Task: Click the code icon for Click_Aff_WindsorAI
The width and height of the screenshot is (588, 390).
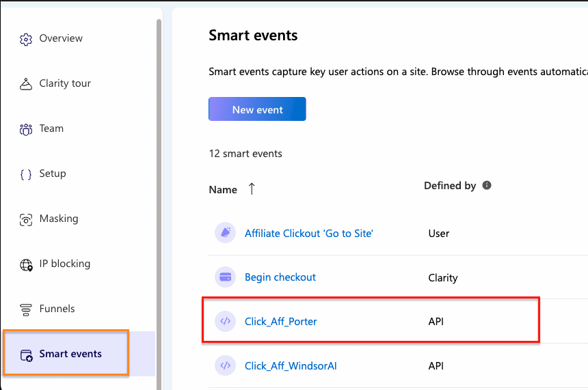Action: tap(225, 365)
